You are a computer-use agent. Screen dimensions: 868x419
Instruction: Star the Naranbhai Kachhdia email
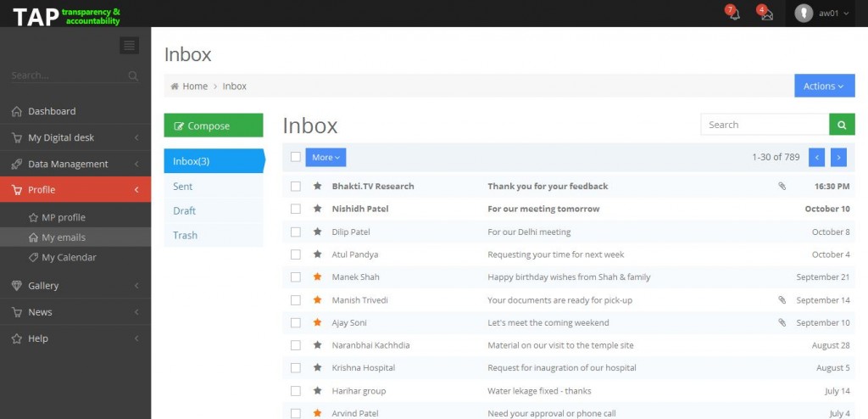[x=317, y=345]
